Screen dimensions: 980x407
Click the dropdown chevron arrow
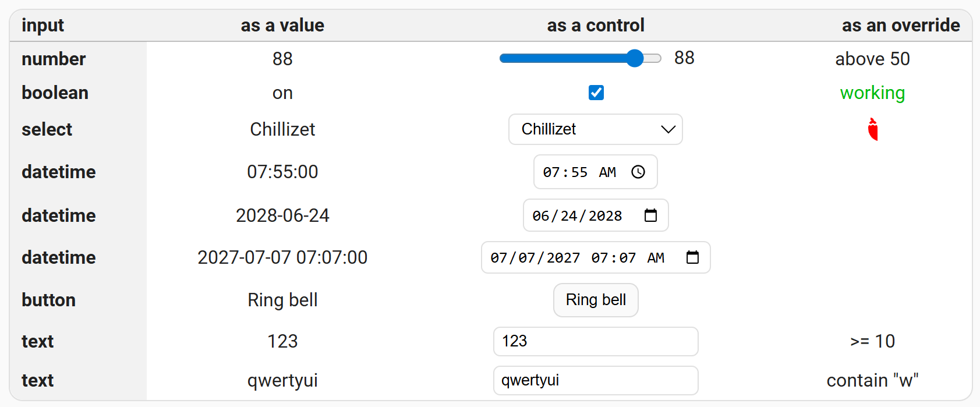[668, 129]
